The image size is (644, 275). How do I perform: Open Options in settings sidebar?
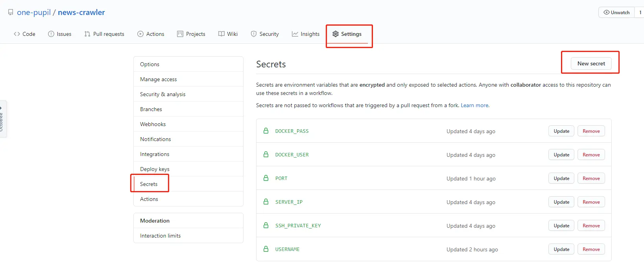pos(188,64)
